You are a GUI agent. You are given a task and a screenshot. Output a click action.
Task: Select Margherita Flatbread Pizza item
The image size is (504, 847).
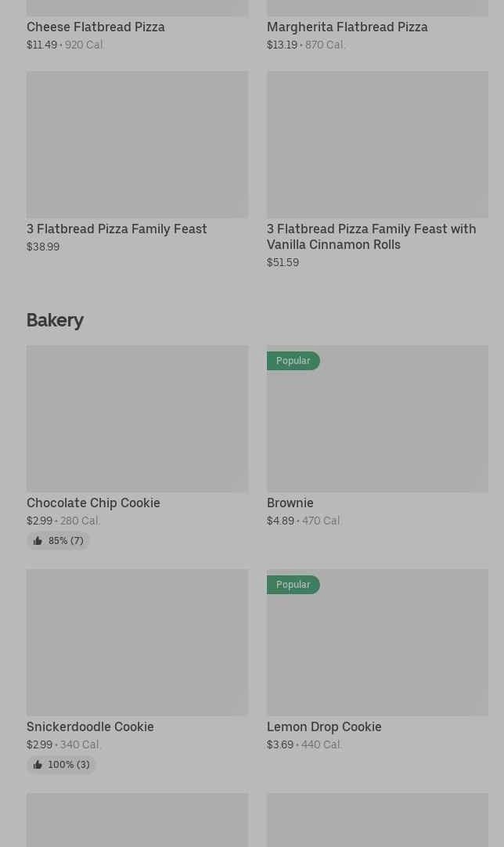(347, 27)
